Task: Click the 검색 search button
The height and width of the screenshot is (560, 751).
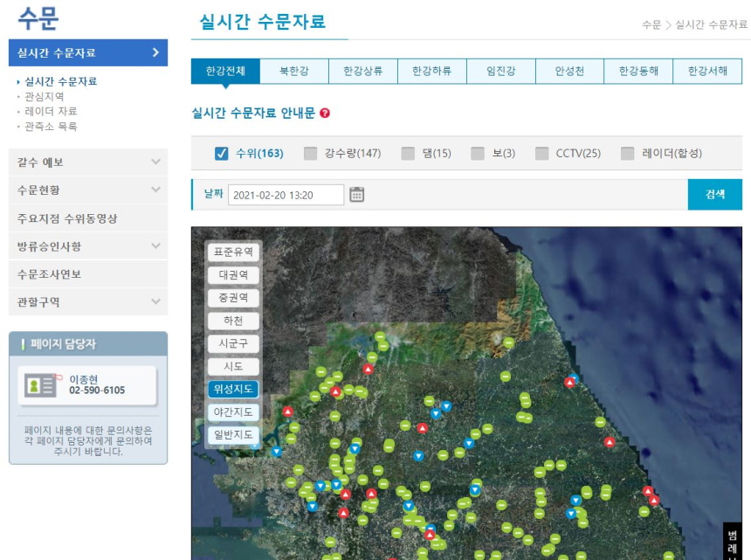Action: point(715,195)
